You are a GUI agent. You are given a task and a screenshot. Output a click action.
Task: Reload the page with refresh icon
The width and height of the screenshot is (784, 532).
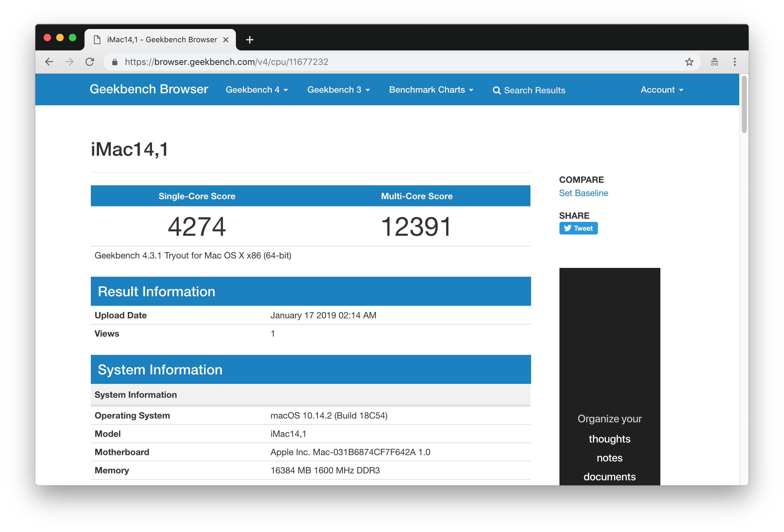click(x=90, y=62)
